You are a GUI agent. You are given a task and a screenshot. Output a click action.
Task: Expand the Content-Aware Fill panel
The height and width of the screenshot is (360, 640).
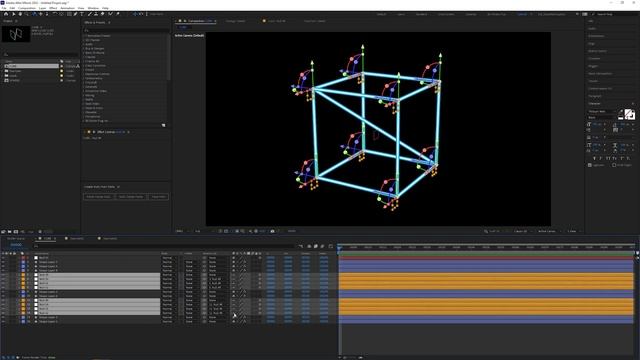point(600,89)
